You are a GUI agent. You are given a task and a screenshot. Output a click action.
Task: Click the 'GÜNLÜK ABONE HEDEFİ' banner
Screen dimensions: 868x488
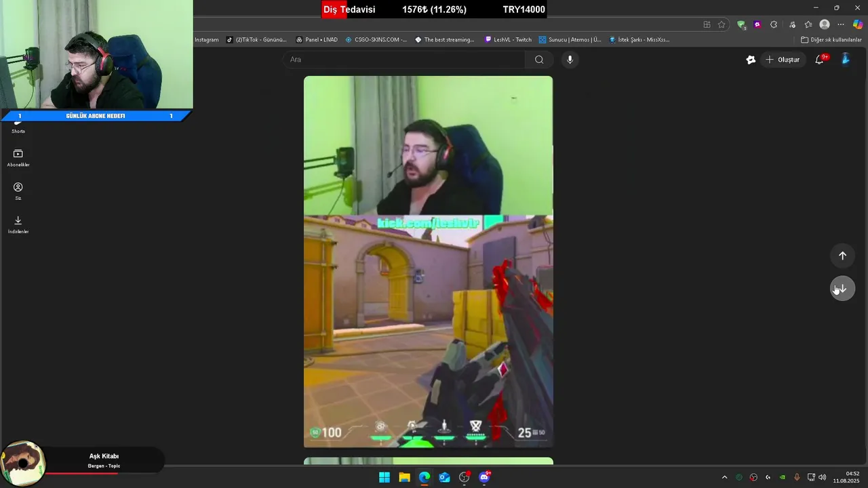pos(96,116)
